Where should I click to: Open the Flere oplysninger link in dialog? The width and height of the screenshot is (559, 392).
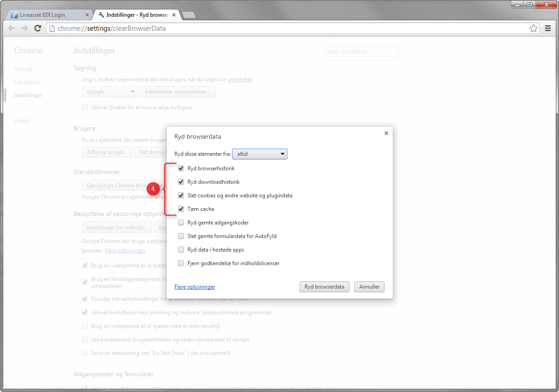point(194,287)
